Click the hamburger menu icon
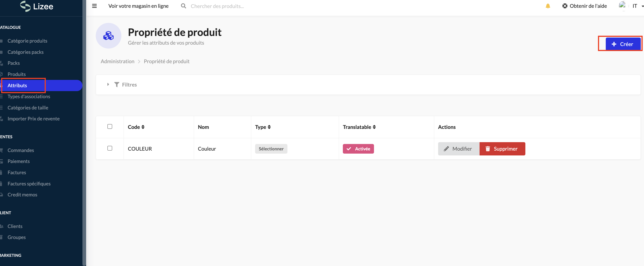644x266 pixels. (x=94, y=6)
